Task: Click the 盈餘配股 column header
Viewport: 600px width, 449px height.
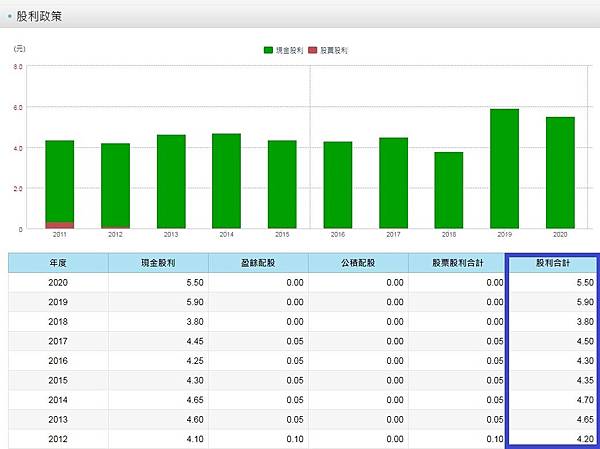Action: pyautogui.click(x=258, y=263)
